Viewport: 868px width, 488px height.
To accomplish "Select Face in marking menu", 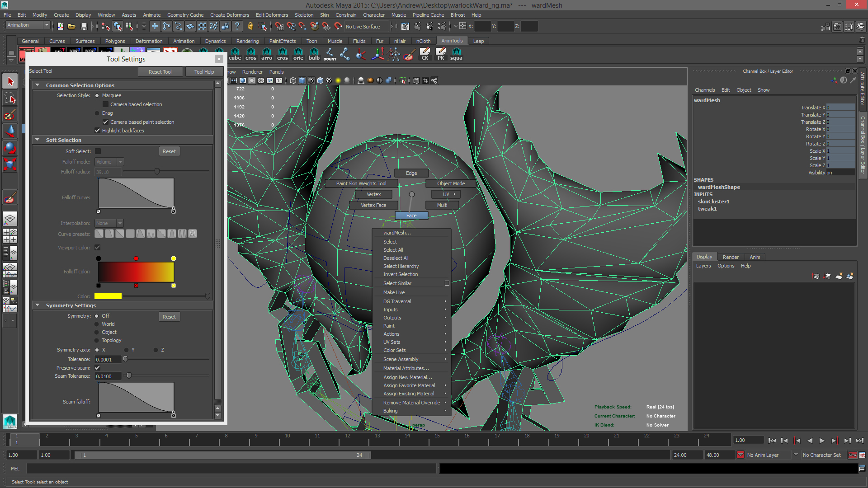I will click(411, 216).
